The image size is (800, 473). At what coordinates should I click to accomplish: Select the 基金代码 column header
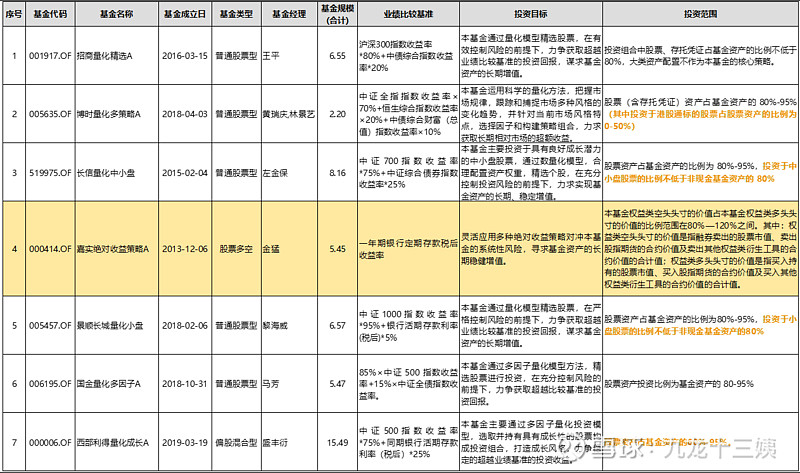[x=50, y=14]
